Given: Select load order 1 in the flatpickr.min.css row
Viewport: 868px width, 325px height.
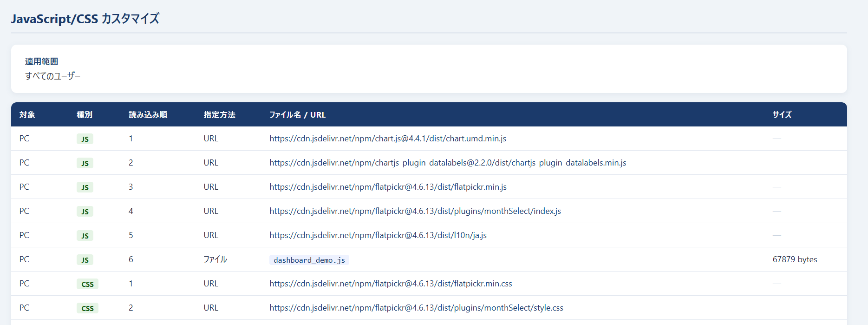Looking at the screenshot, I should (x=131, y=284).
